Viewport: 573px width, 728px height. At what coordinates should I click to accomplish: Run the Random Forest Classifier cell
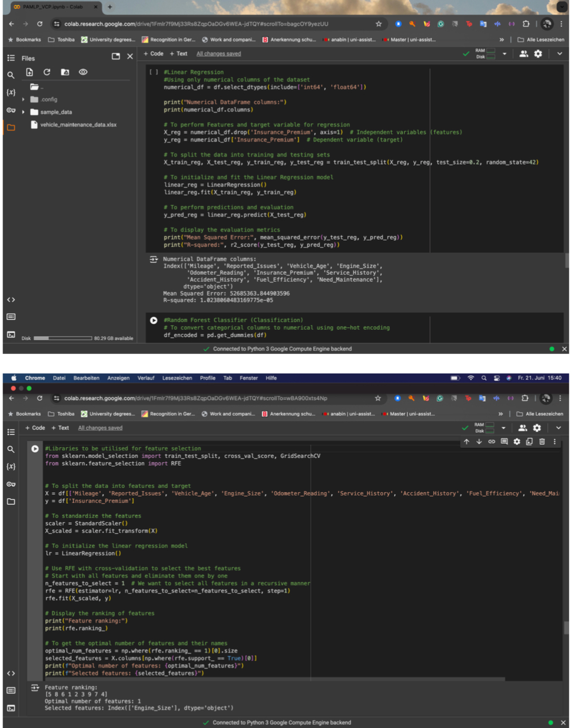coord(153,321)
